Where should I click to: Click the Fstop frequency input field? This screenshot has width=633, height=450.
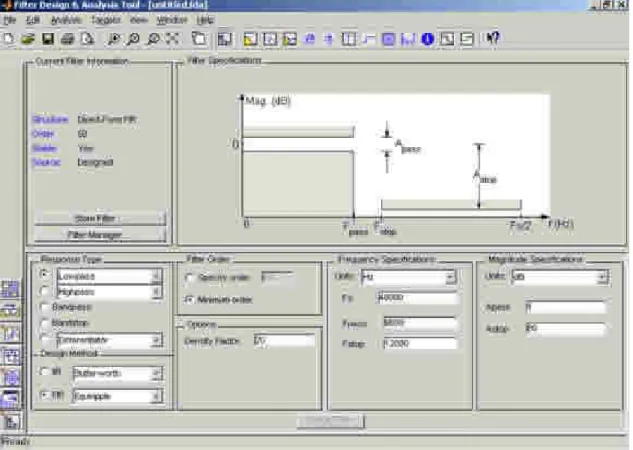coord(420,343)
